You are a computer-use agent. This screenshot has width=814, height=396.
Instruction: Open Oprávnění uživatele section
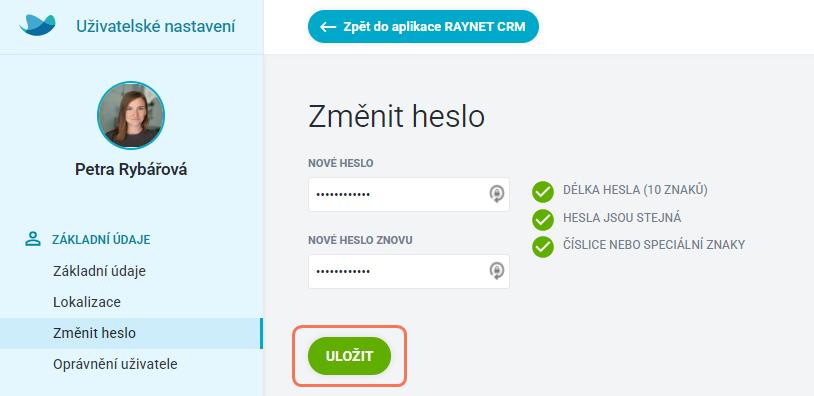pos(115,364)
